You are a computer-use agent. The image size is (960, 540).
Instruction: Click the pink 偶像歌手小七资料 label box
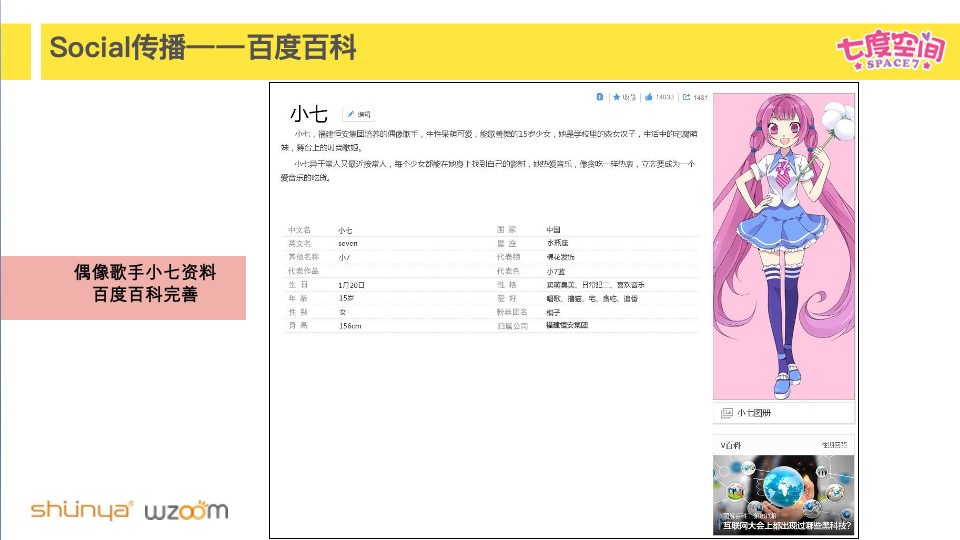(123, 288)
